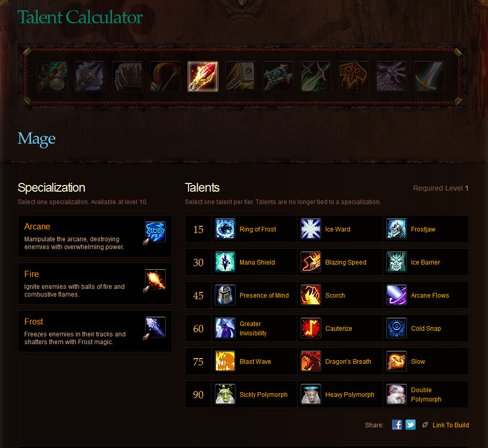The height and width of the screenshot is (448, 488).
Task: Select the Fire specialization
Action: (95, 284)
